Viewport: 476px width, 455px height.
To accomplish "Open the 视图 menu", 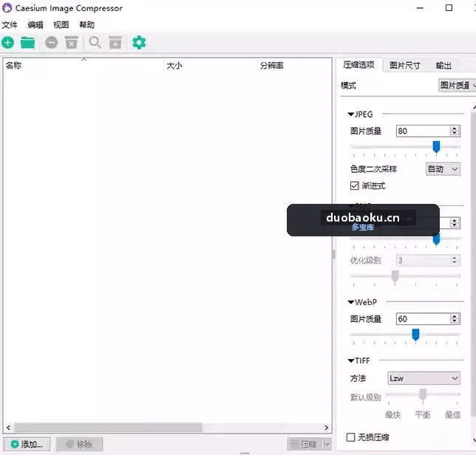I will 61,25.
